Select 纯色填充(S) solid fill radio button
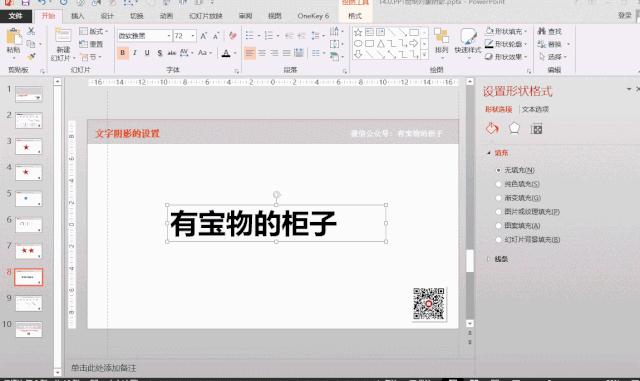The width and height of the screenshot is (640, 381). pyautogui.click(x=498, y=184)
